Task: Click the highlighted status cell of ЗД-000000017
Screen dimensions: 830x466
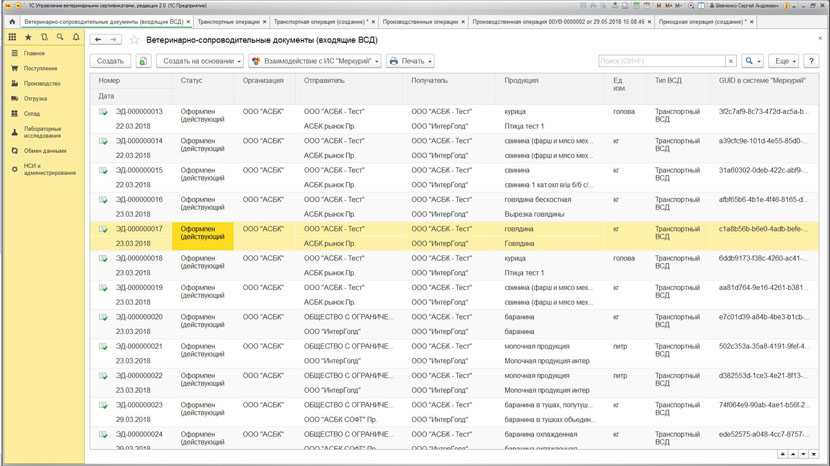Action: click(203, 236)
